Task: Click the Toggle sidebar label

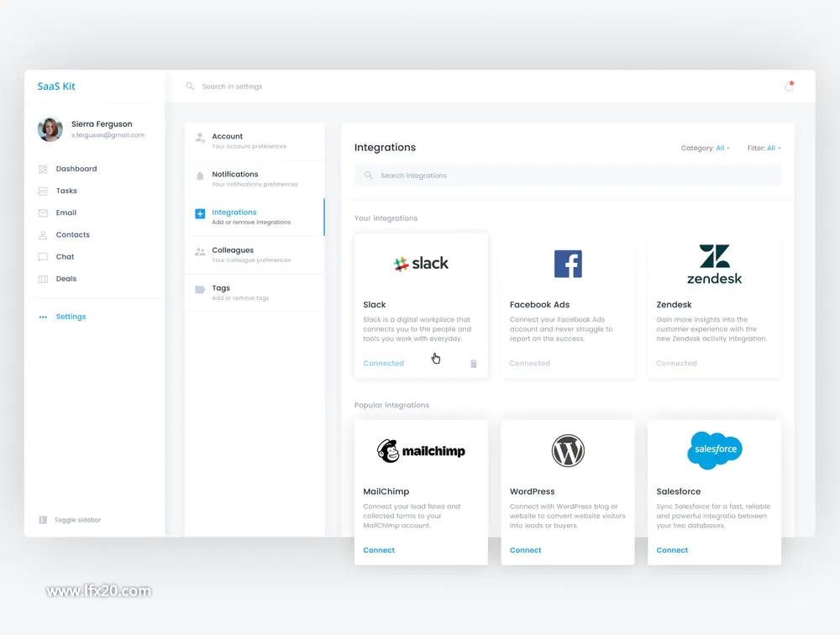Action: (77, 520)
